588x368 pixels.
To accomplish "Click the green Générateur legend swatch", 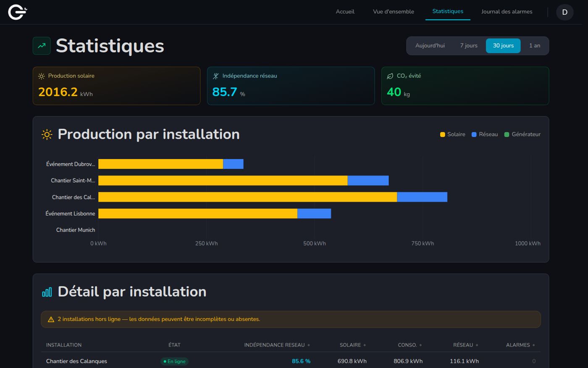I will point(507,135).
